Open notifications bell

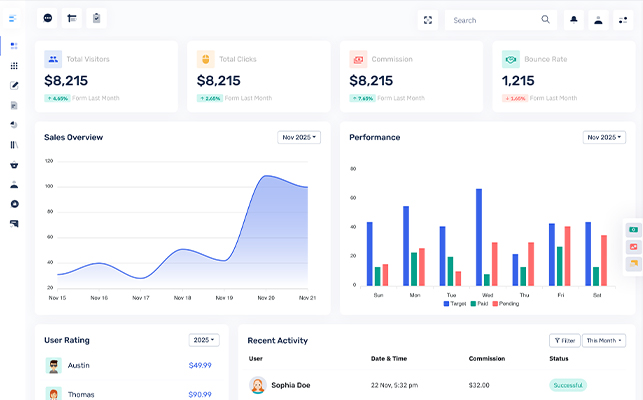click(x=574, y=19)
